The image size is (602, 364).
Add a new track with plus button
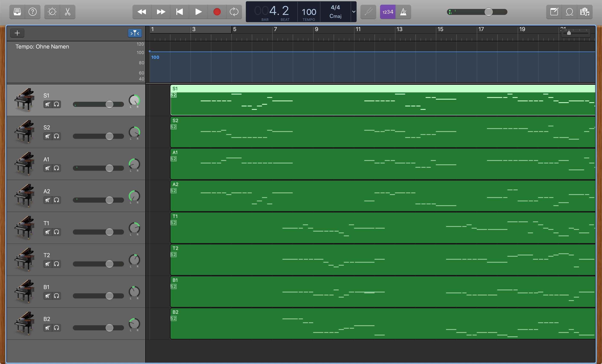click(x=17, y=33)
